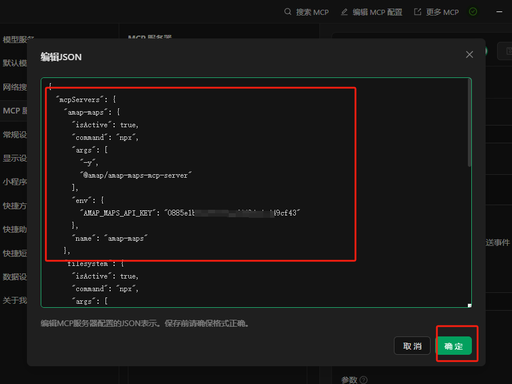The height and width of the screenshot is (384, 512).
Task: Click the "filesystem" key line
Action: (94, 264)
